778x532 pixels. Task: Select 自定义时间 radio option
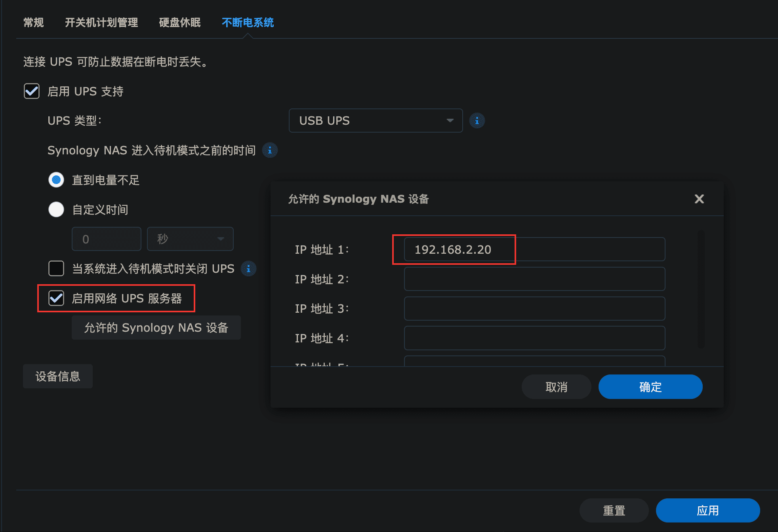pyautogui.click(x=56, y=209)
